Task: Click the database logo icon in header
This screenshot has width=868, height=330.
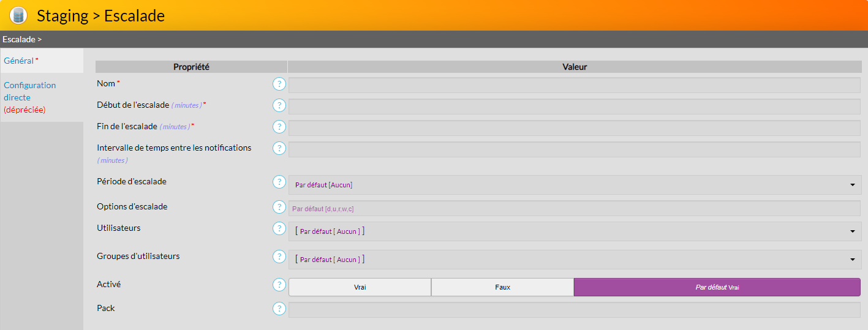Action: point(19,15)
